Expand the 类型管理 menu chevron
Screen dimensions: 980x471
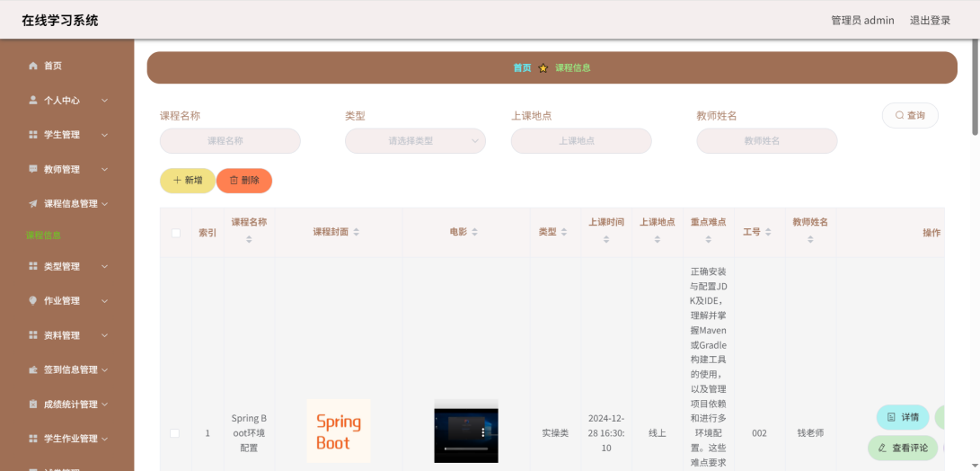pos(104,267)
